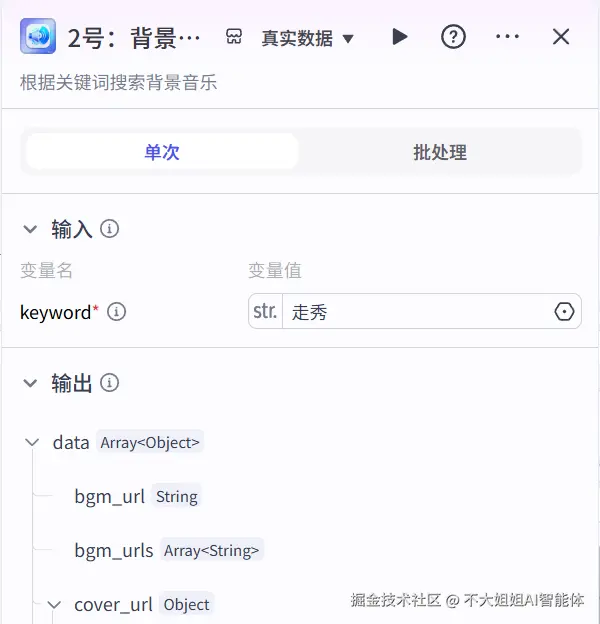Select the 单次 tab
This screenshot has width=600, height=624.
(x=162, y=152)
